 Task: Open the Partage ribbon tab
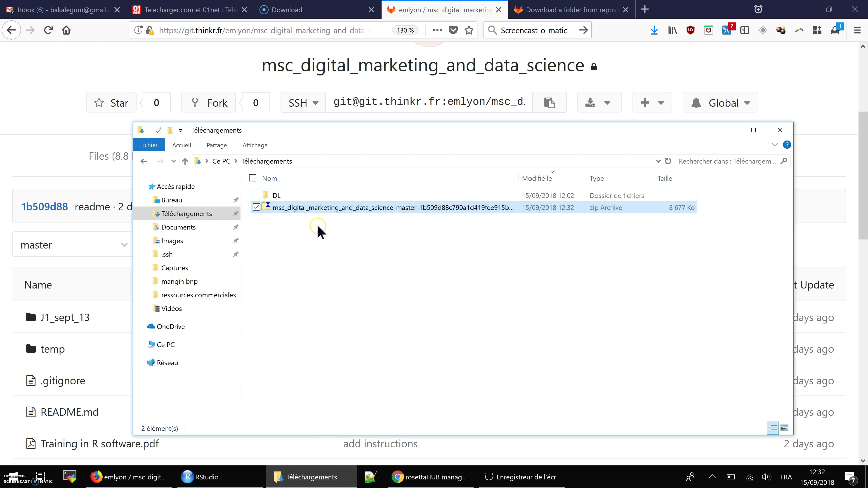[x=217, y=145]
